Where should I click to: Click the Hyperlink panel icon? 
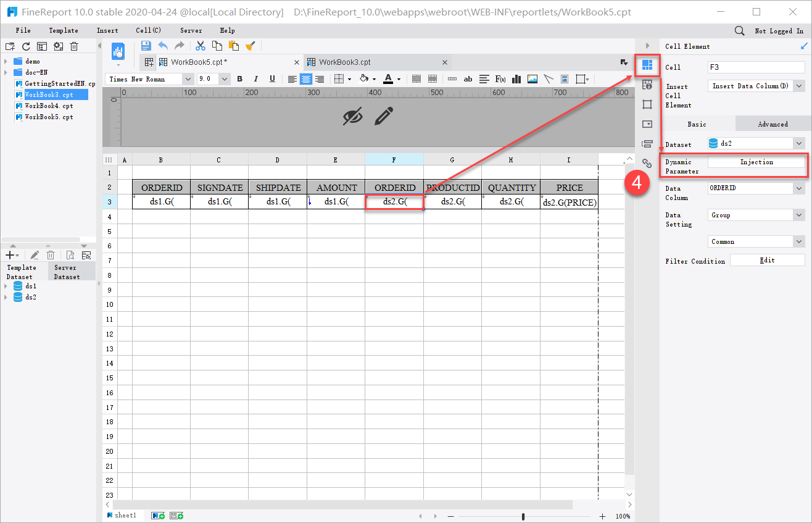tap(647, 163)
